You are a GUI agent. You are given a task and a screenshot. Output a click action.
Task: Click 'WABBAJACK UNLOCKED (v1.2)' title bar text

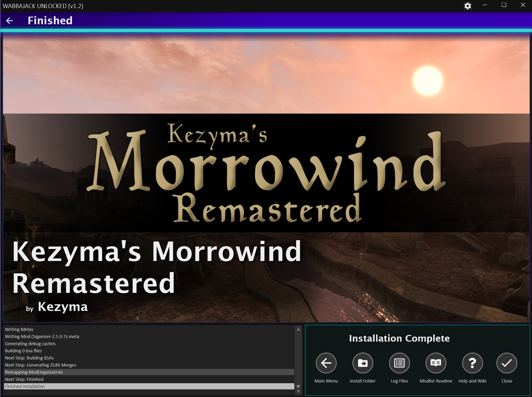(x=43, y=6)
